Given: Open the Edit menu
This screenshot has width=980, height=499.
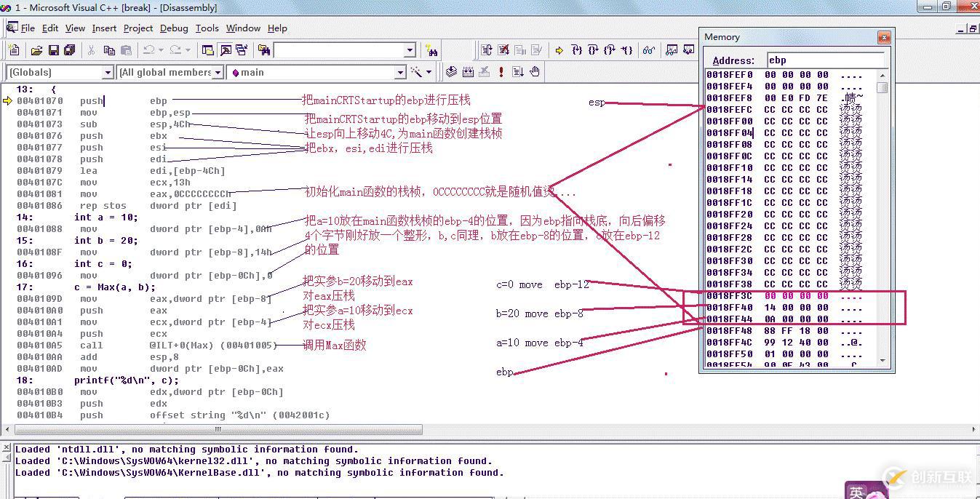Looking at the screenshot, I should tap(50, 28).
